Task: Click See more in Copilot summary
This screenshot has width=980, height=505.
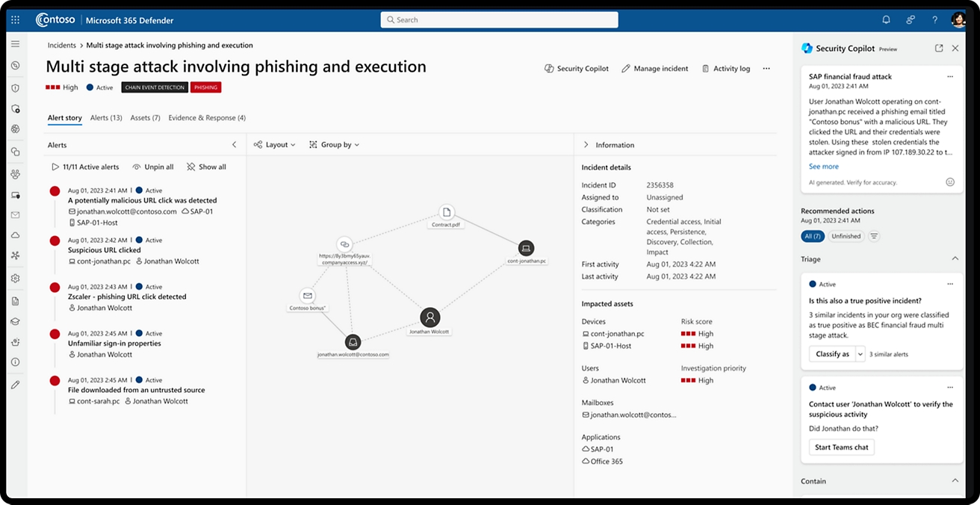Action: point(824,167)
